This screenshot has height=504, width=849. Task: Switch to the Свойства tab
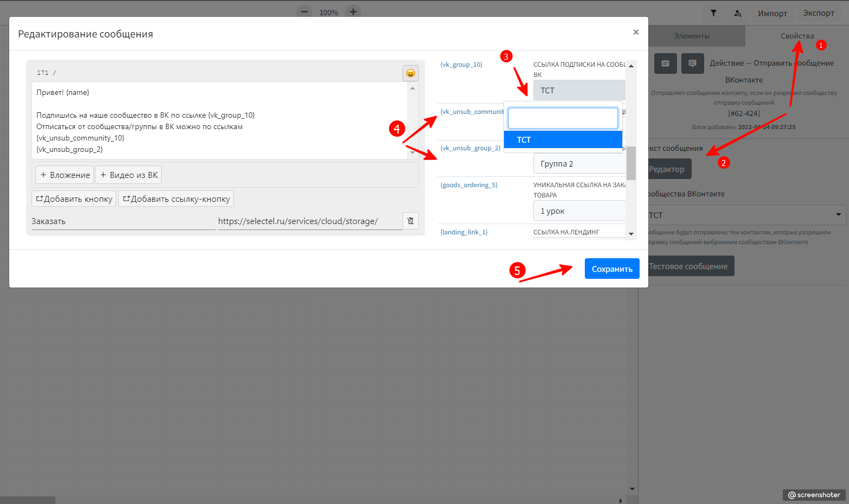pyautogui.click(x=797, y=36)
